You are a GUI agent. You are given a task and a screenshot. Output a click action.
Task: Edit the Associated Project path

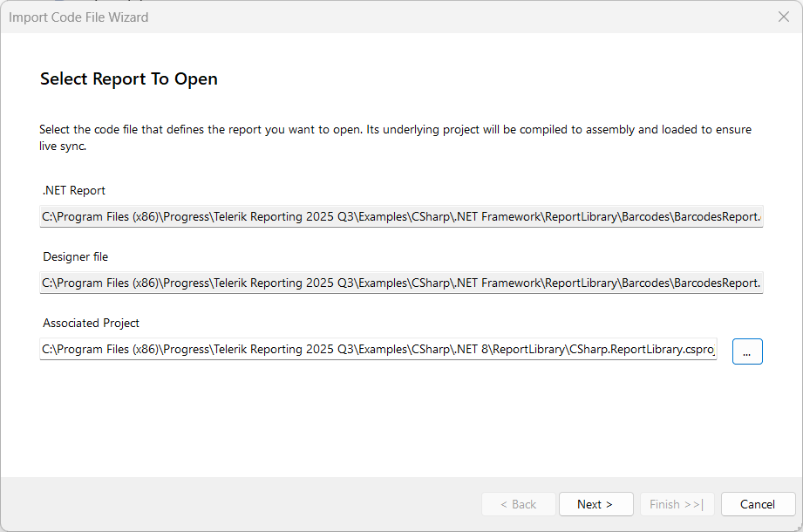349,349
